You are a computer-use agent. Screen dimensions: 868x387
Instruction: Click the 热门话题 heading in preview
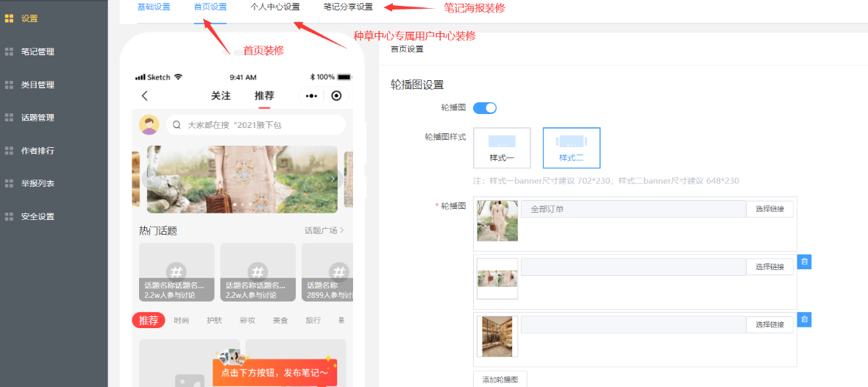click(x=157, y=231)
